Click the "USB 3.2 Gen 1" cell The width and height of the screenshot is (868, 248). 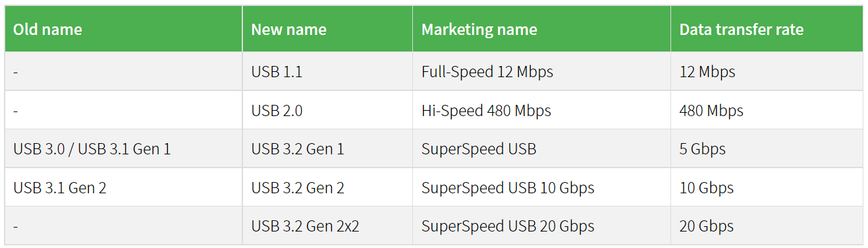pyautogui.click(x=327, y=148)
